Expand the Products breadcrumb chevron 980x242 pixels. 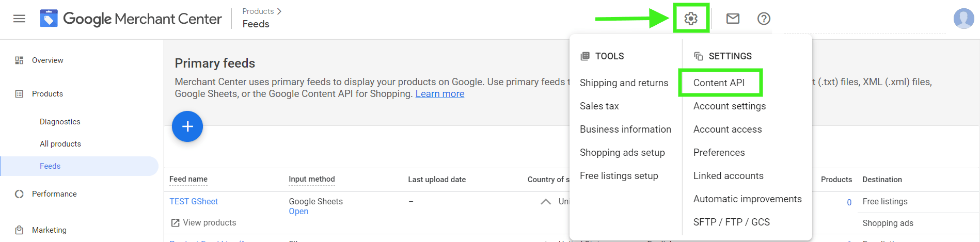tap(279, 11)
